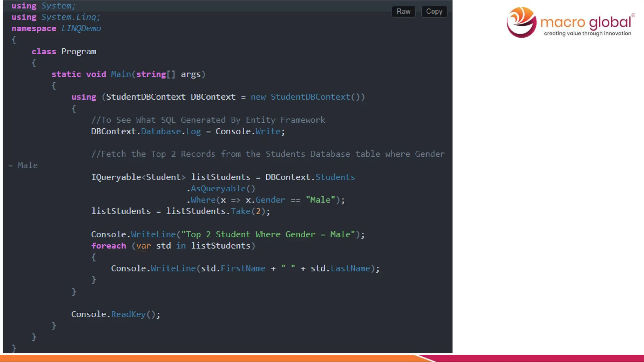Click the 'foreach' keyword
This screenshot has width=644, height=362.
pos(108,246)
